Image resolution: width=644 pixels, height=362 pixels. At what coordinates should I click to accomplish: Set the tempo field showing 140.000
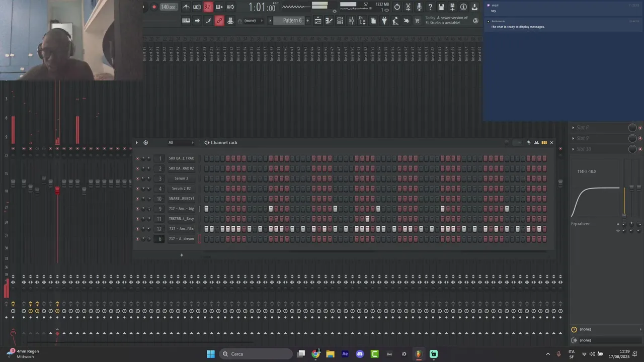click(x=168, y=7)
